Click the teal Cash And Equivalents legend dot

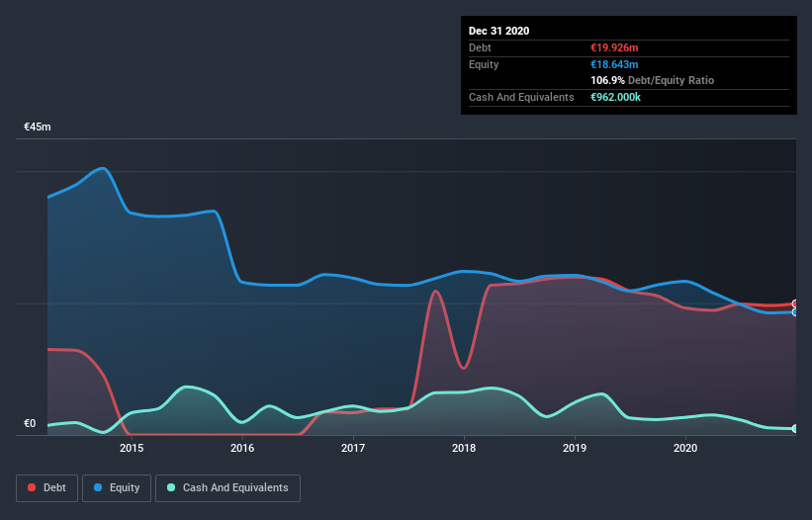point(171,487)
